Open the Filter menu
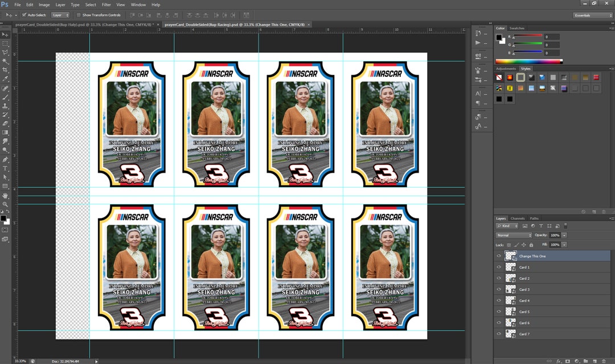Screen dimensions: 615x364 click(106, 5)
